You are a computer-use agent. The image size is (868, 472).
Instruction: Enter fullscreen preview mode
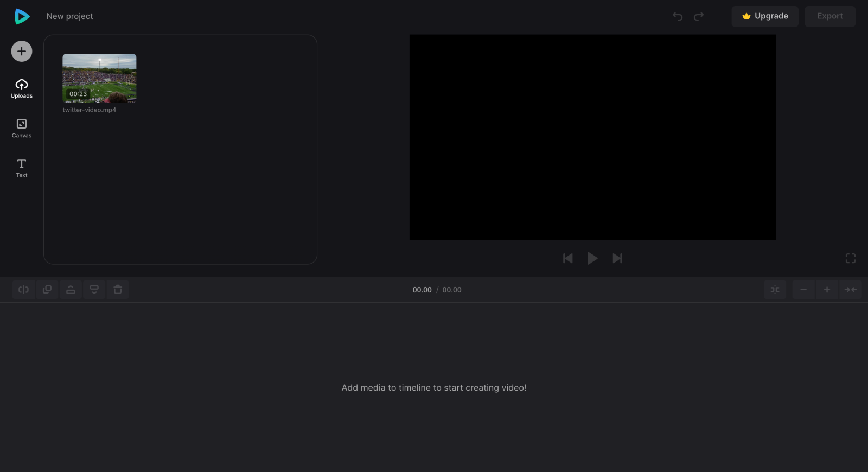[x=851, y=258]
